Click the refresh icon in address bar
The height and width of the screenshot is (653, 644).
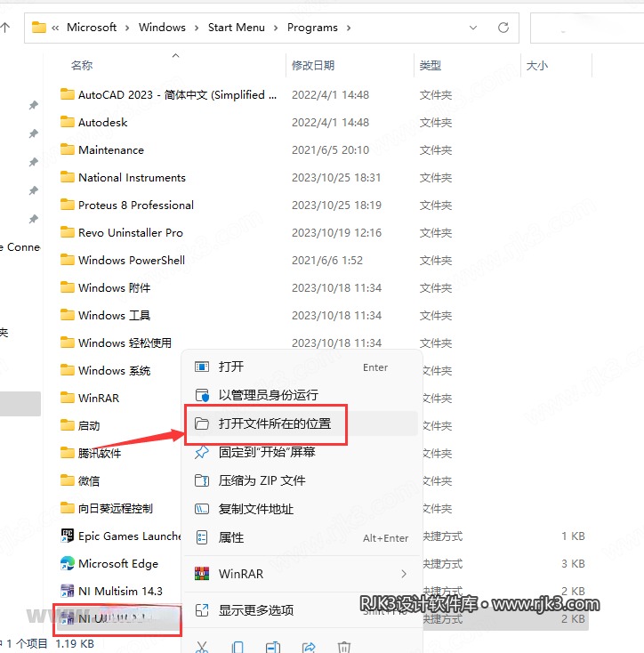coord(503,28)
